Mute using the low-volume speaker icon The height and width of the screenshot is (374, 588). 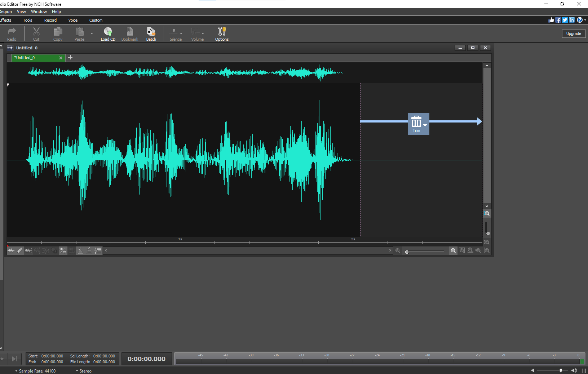[533, 370]
